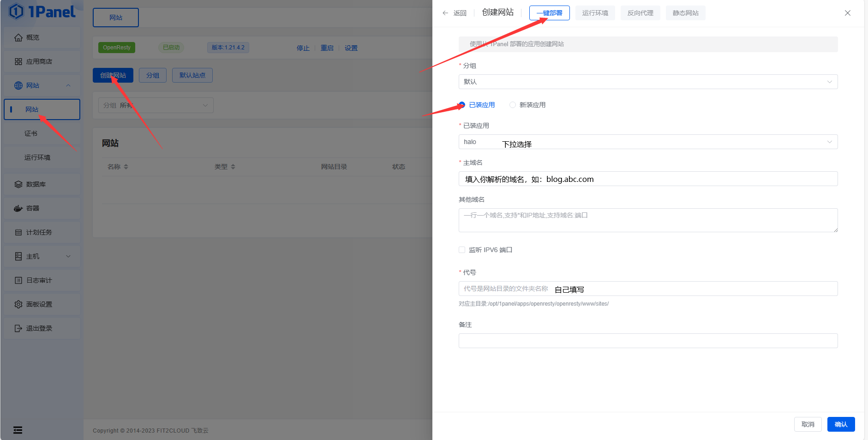Open the 运行环境 sidebar submenu item
The image size is (868, 440).
point(42,157)
